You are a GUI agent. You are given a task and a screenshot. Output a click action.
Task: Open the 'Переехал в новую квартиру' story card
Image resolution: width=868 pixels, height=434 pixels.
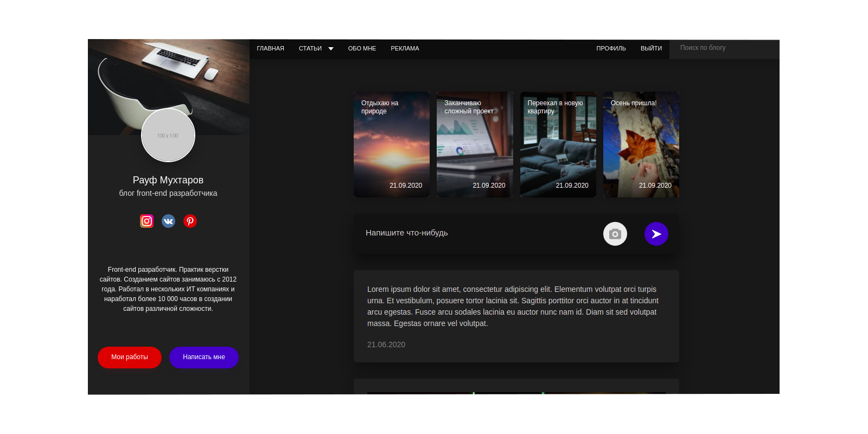click(x=558, y=144)
